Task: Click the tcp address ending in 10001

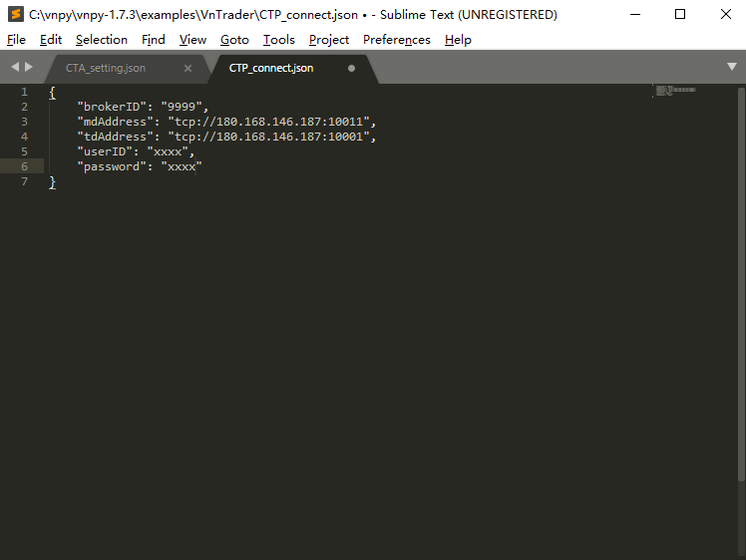Action: coord(268,137)
